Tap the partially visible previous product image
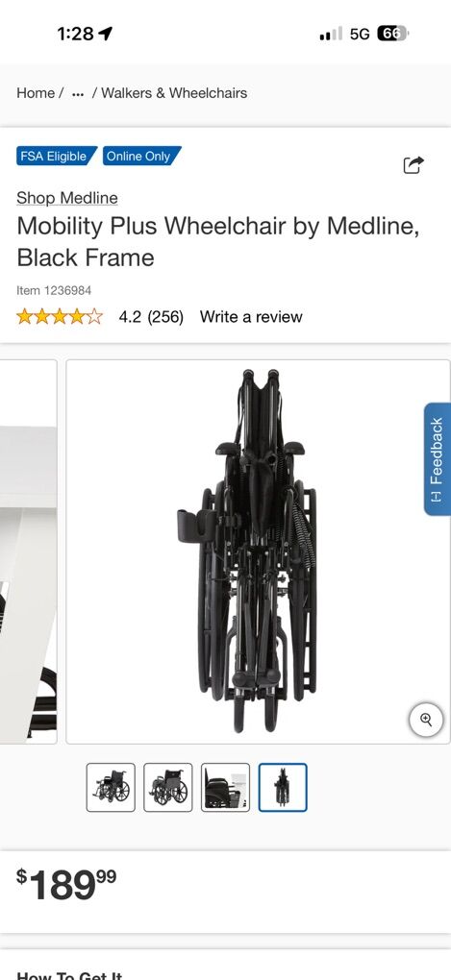The image size is (451, 980). coord(28,551)
